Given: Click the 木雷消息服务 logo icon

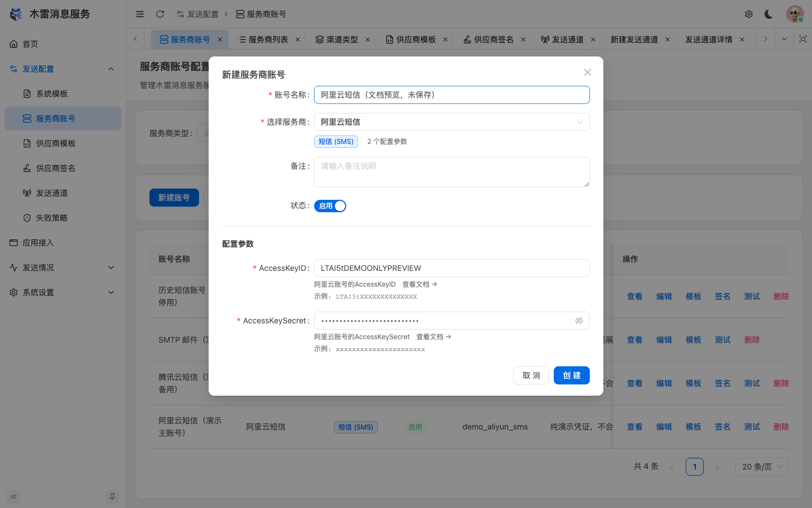Looking at the screenshot, I should (x=16, y=14).
